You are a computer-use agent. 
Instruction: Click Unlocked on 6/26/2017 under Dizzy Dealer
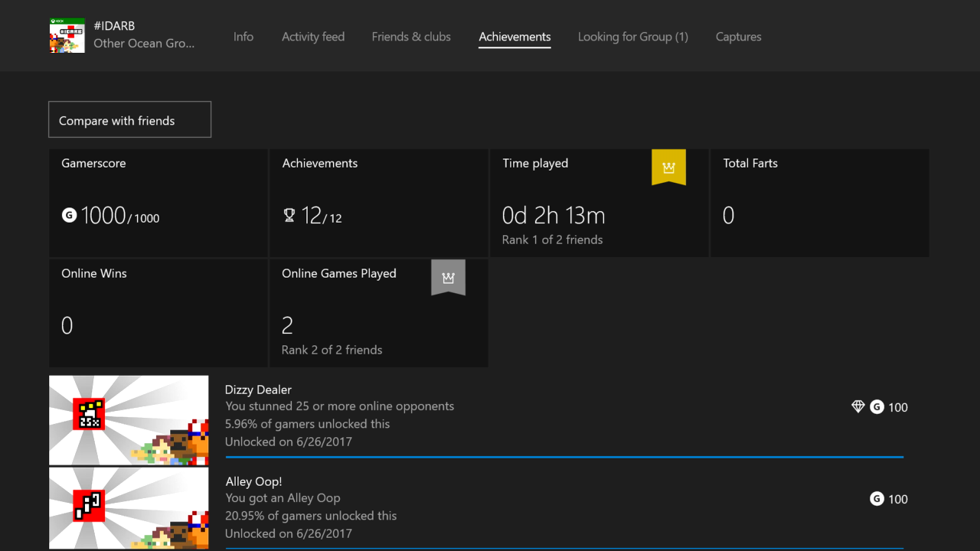289,442
